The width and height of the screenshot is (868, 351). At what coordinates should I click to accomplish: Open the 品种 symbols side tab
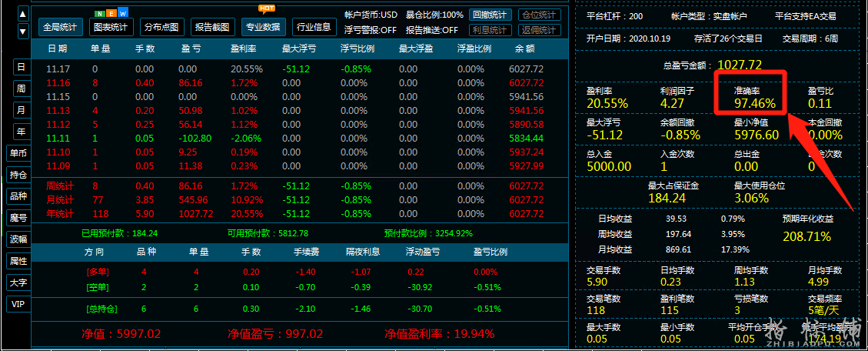coord(18,196)
